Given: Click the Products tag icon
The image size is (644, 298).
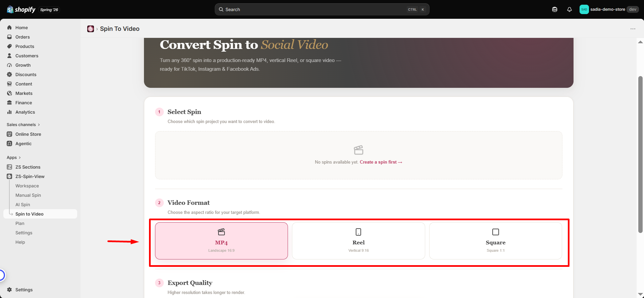Looking at the screenshot, I should 9,46.
